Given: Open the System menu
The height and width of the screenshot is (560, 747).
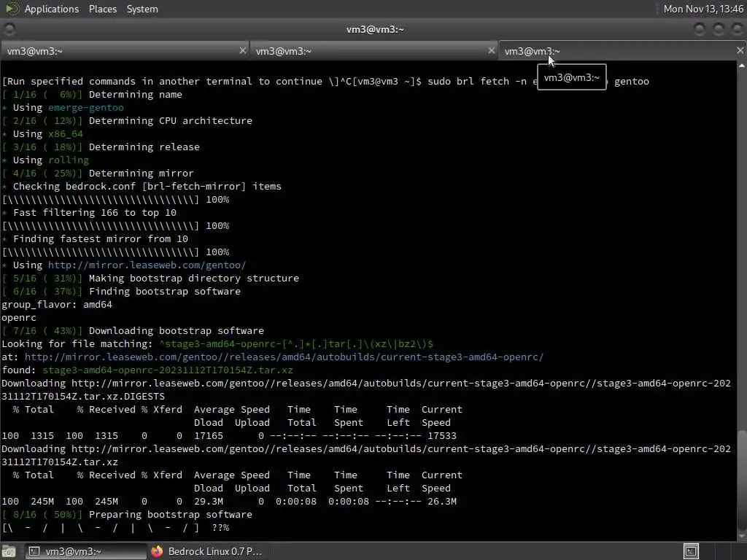Looking at the screenshot, I should point(142,9).
